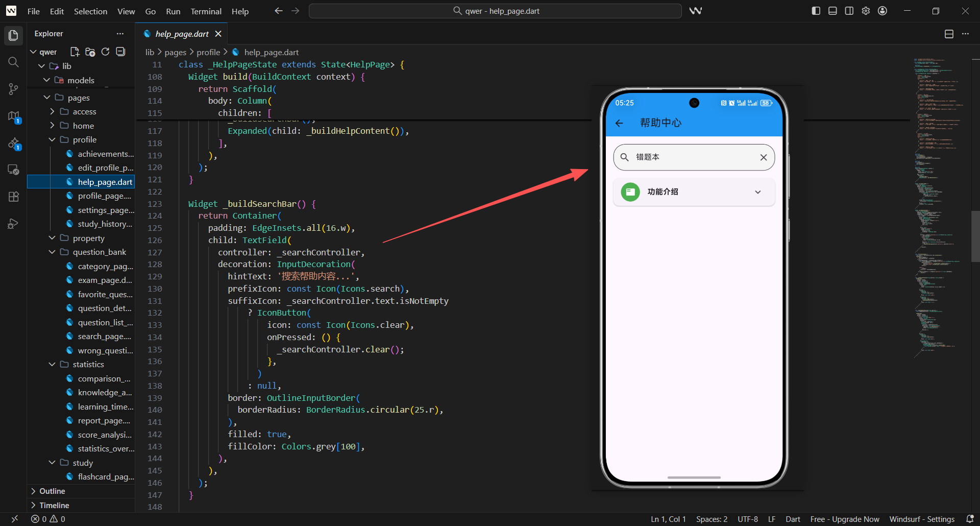Open the Search view in activity bar
Screen dimensions: 980x526
pyautogui.click(x=13, y=62)
